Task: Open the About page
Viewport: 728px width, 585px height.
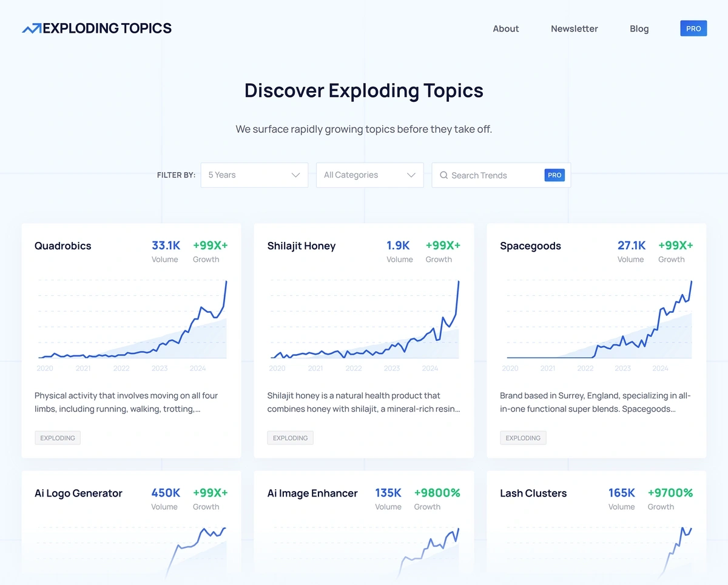Action: click(506, 28)
